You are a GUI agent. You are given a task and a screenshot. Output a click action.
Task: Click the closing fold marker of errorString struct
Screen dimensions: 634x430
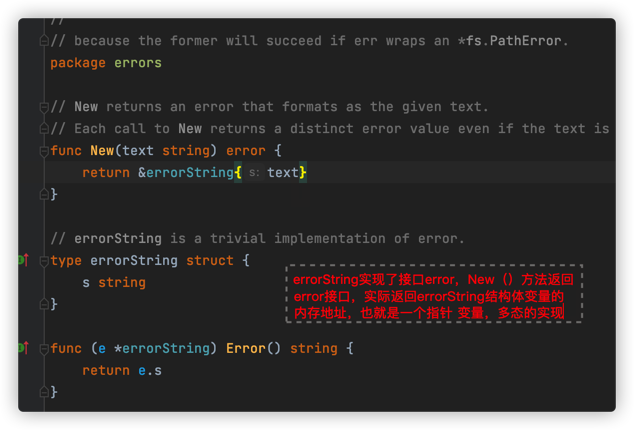[x=44, y=304]
